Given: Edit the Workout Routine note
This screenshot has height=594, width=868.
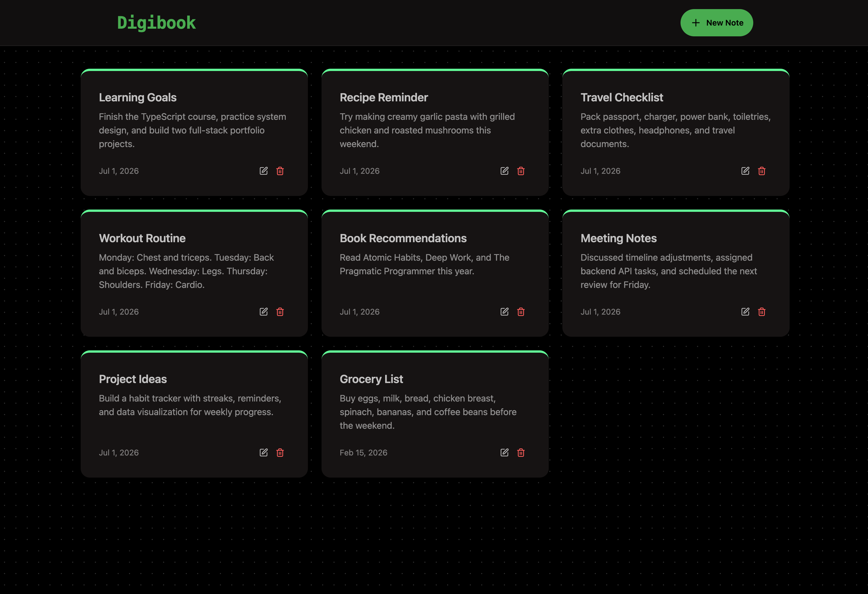Looking at the screenshot, I should coord(264,312).
